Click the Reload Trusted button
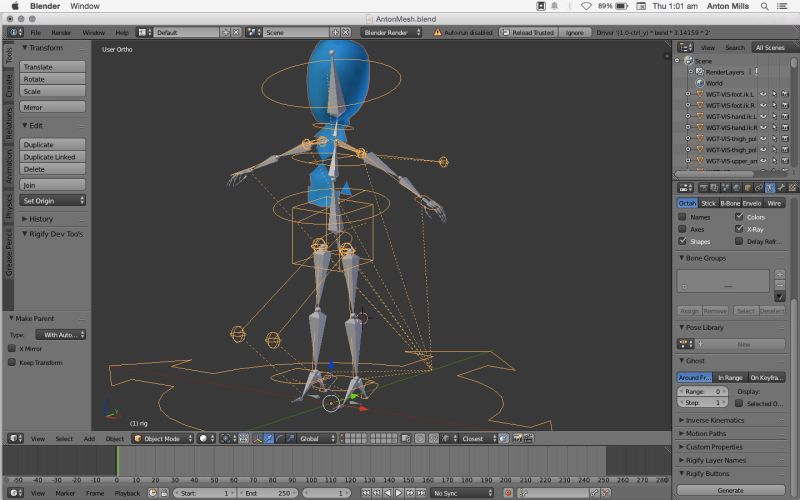Screen dimensions: 800x500 (529, 32)
